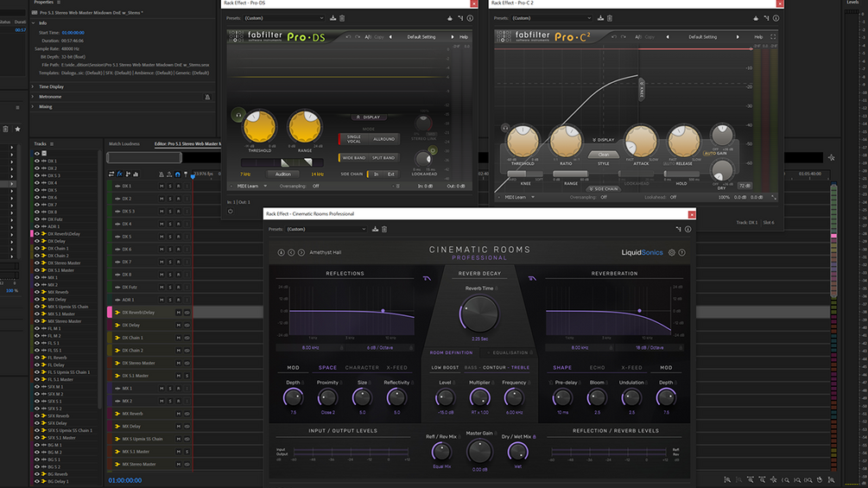Image resolution: width=868 pixels, height=488 pixels.
Task: Click the Pro-C 2 A/B compare button
Action: click(637, 37)
